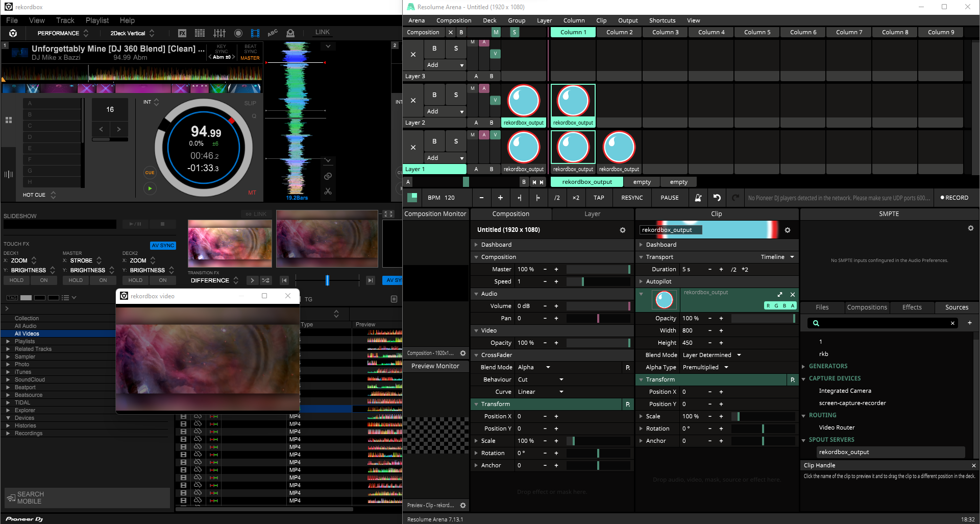This screenshot has height=524, width=980.
Task: Click the video transition crossfader slider
Action: 327,280
